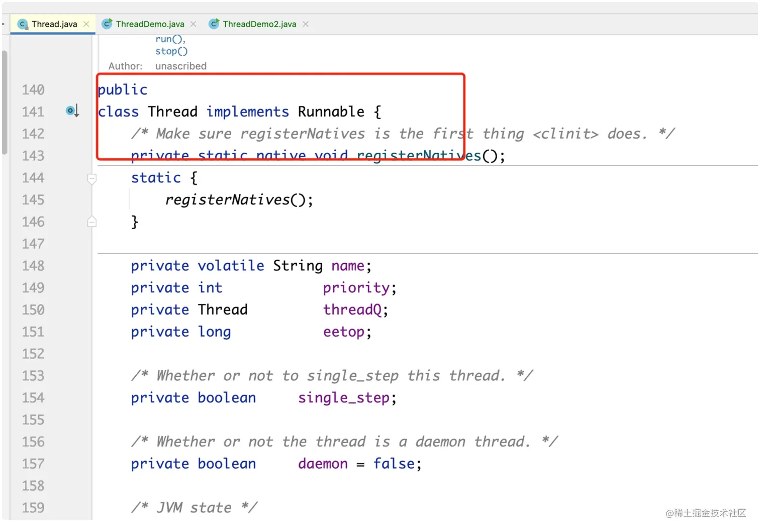Click the "eetop" field name
The width and height of the screenshot is (760, 532).
pos(344,332)
